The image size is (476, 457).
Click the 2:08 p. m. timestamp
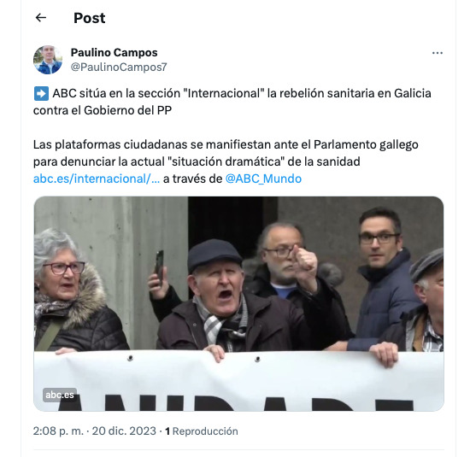coord(58,431)
